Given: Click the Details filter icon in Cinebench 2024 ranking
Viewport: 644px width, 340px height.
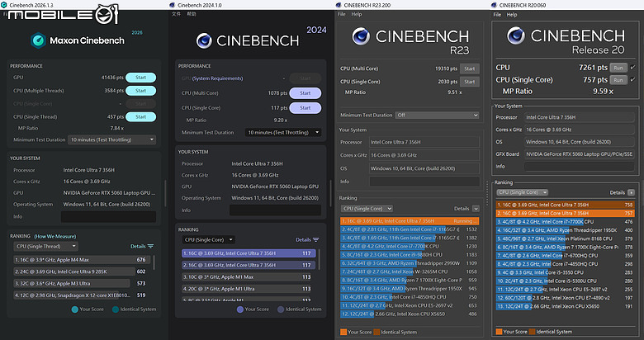Looking at the screenshot, I should pos(316,240).
